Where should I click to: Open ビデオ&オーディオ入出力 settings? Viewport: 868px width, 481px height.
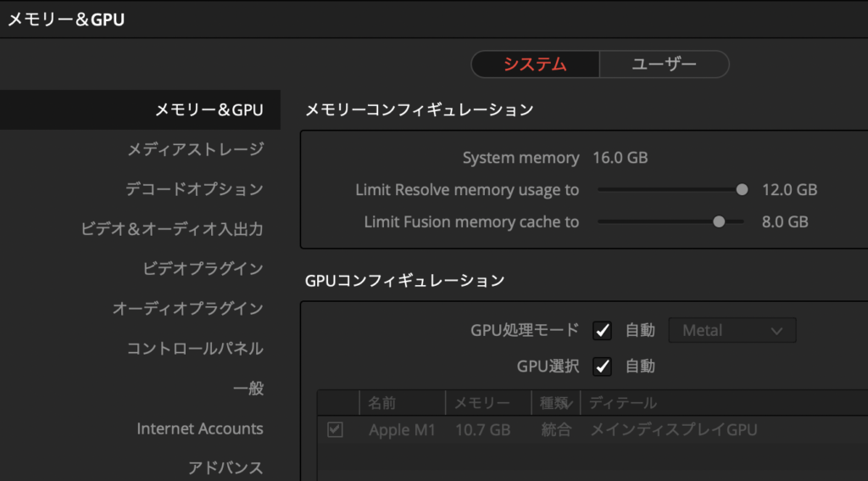(172, 229)
